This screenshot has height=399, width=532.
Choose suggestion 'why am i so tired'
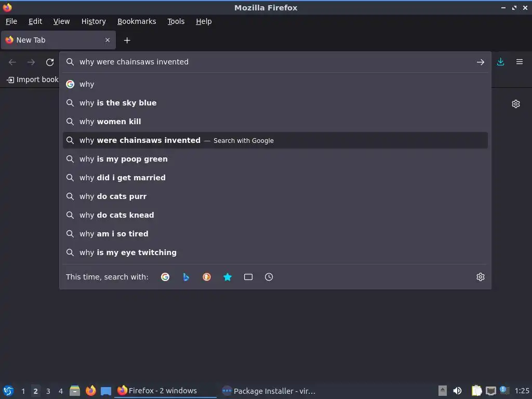(275, 233)
